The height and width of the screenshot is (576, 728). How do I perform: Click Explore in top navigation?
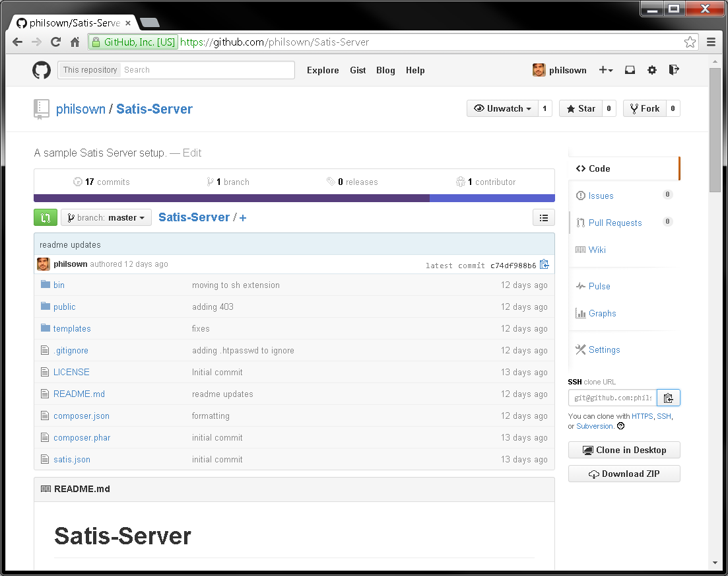[x=323, y=70]
